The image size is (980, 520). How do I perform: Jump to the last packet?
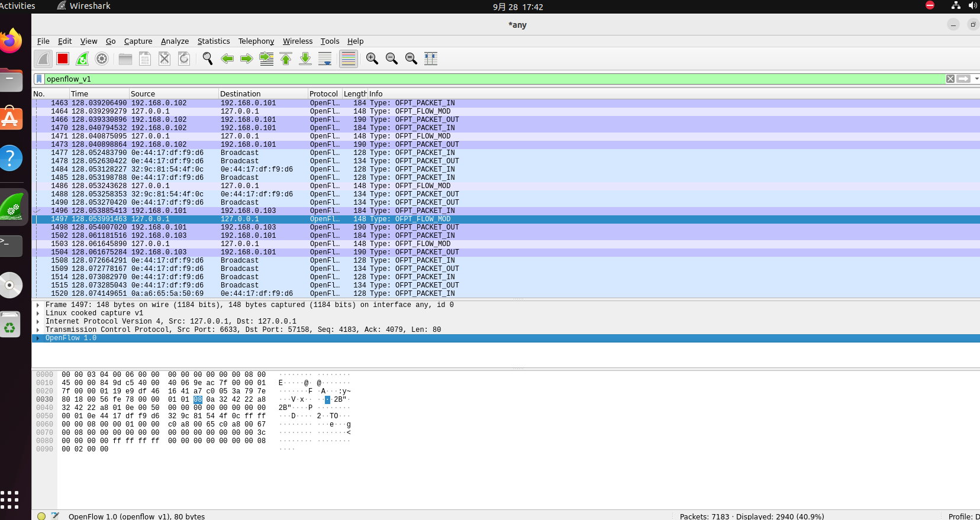click(305, 59)
